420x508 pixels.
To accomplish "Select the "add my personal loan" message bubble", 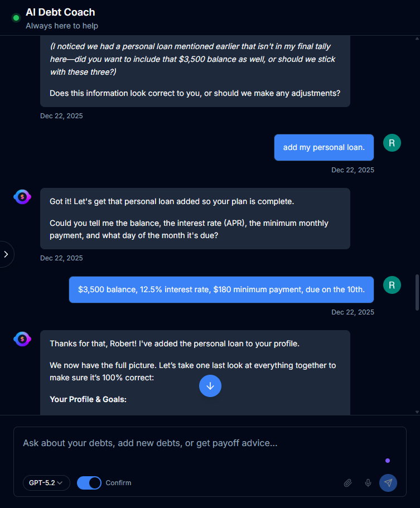I will coord(324,147).
